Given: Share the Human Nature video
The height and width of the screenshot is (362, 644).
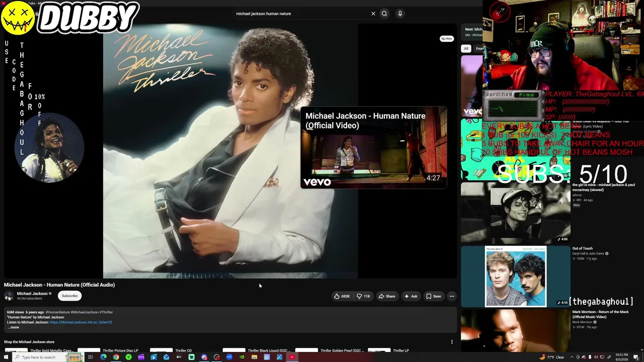Looking at the screenshot, I should [x=387, y=296].
